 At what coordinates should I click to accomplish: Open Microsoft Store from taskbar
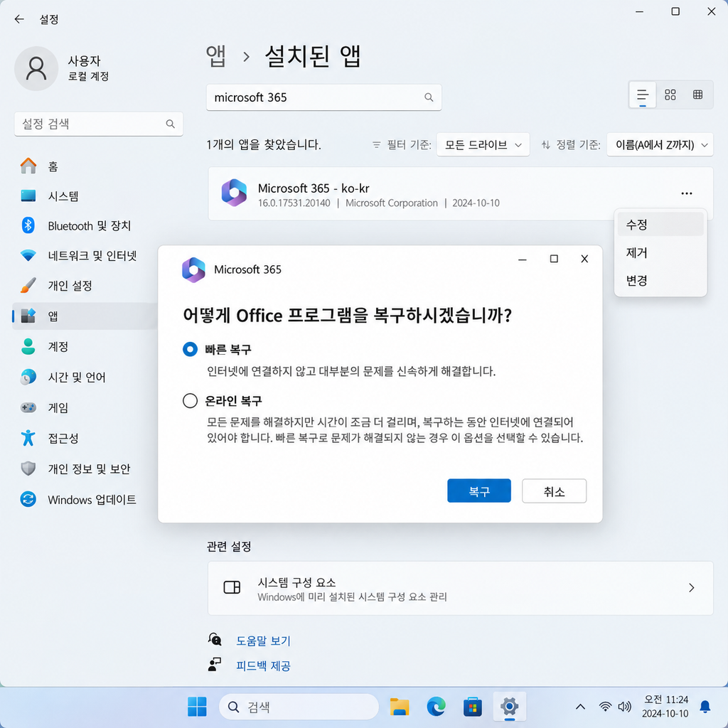click(x=473, y=707)
